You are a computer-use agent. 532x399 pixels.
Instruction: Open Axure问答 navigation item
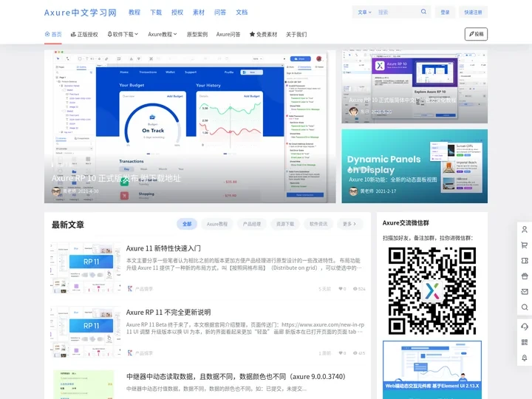[x=228, y=34]
